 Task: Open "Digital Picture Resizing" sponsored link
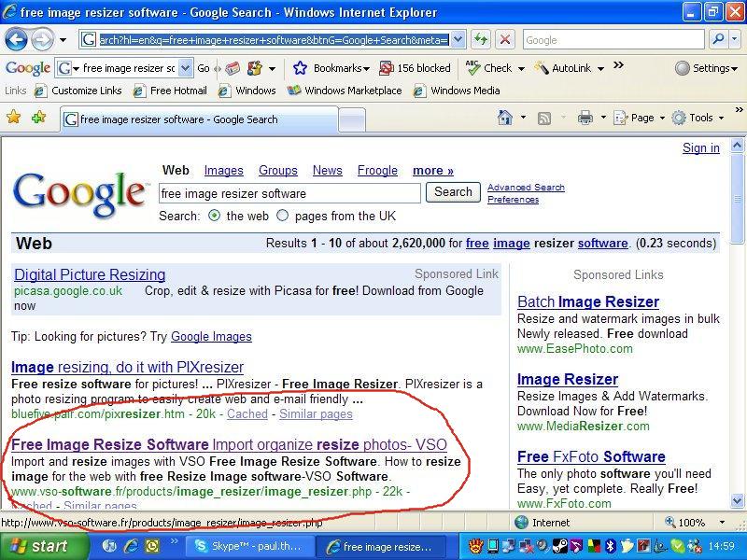(90, 274)
